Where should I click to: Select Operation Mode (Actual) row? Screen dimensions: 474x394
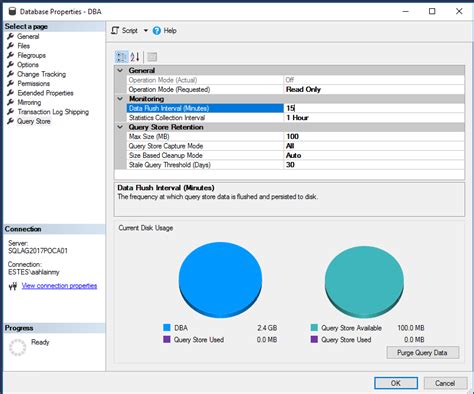click(x=296, y=80)
